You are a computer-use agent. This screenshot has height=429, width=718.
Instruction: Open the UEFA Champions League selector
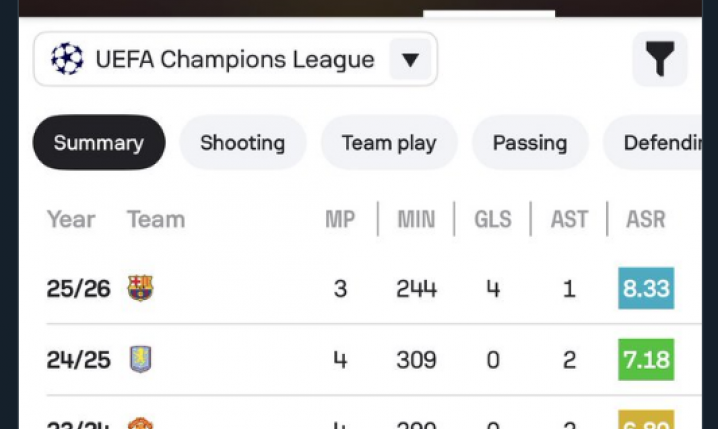click(x=234, y=60)
